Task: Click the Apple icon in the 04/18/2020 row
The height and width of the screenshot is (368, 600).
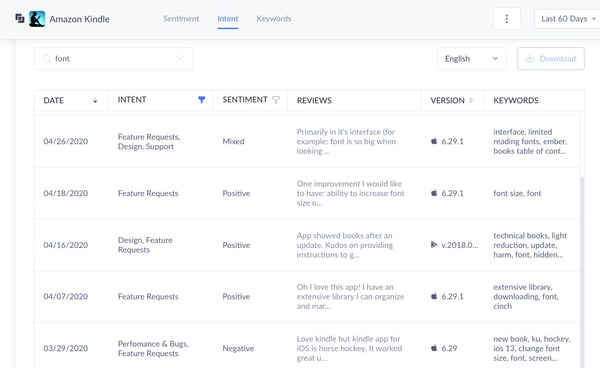Action: (434, 193)
